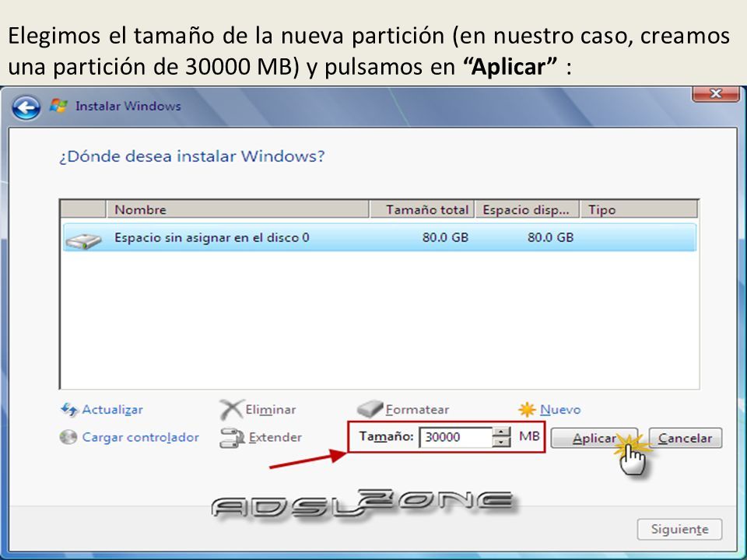This screenshot has height=560, width=747.
Task: Sort by Espacio disp... column header
Action: 528,209
